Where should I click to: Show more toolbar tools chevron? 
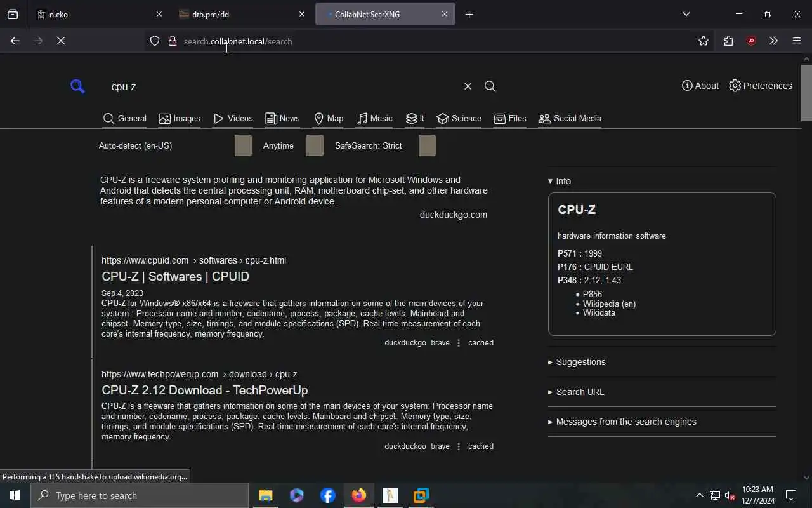pyautogui.click(x=773, y=41)
